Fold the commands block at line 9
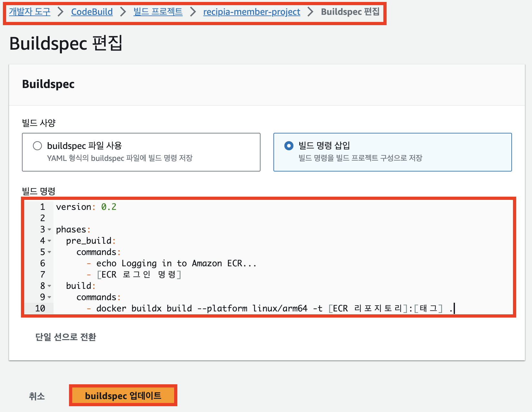 pyautogui.click(x=49, y=298)
